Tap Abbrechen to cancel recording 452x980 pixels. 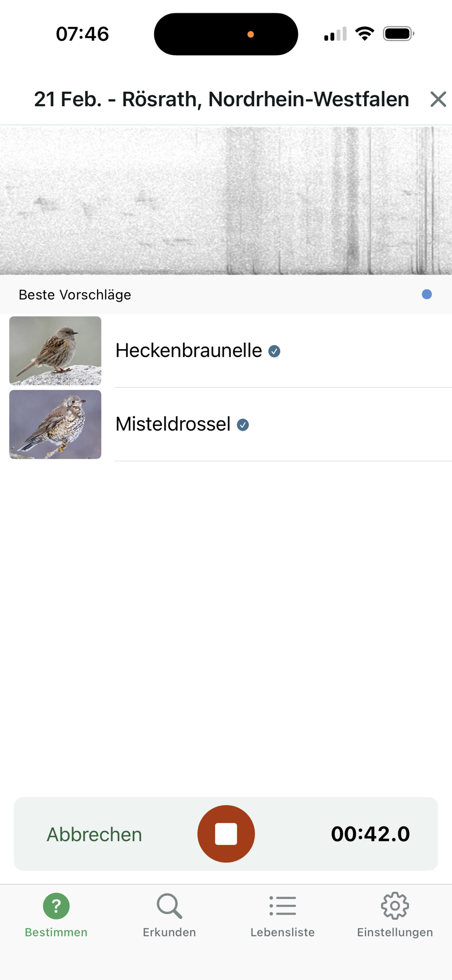[x=94, y=834]
